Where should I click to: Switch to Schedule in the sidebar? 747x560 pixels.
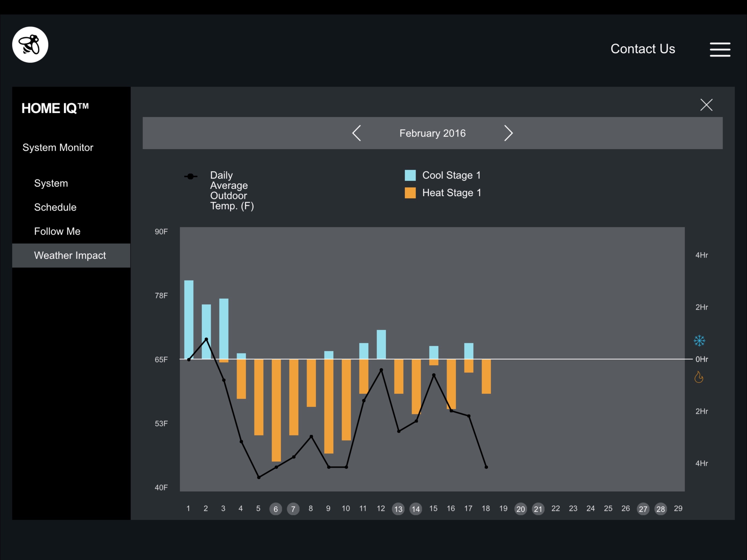click(x=55, y=207)
